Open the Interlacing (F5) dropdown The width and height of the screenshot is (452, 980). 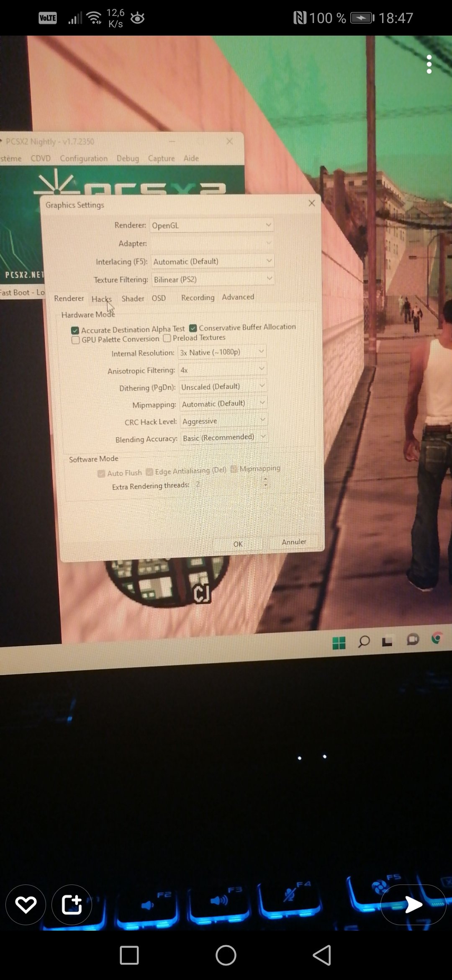(213, 261)
